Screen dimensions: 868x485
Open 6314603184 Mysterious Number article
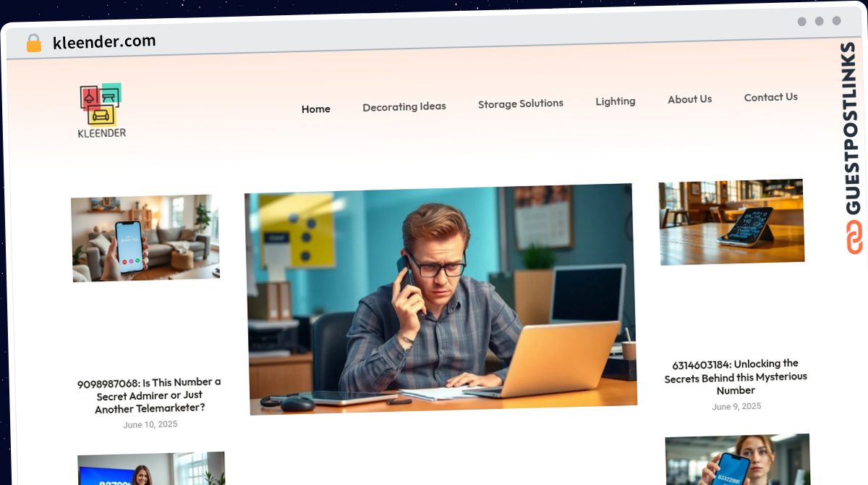(736, 376)
